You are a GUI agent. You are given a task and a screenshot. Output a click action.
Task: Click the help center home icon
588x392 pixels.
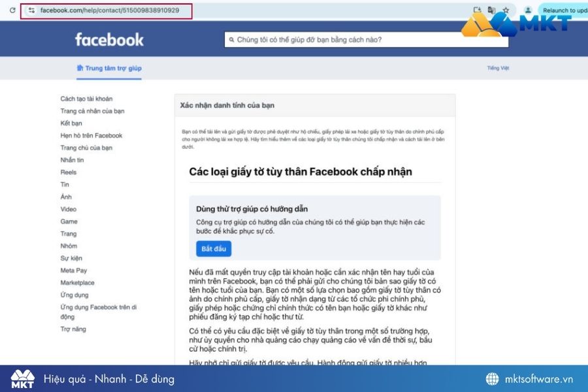click(x=80, y=68)
